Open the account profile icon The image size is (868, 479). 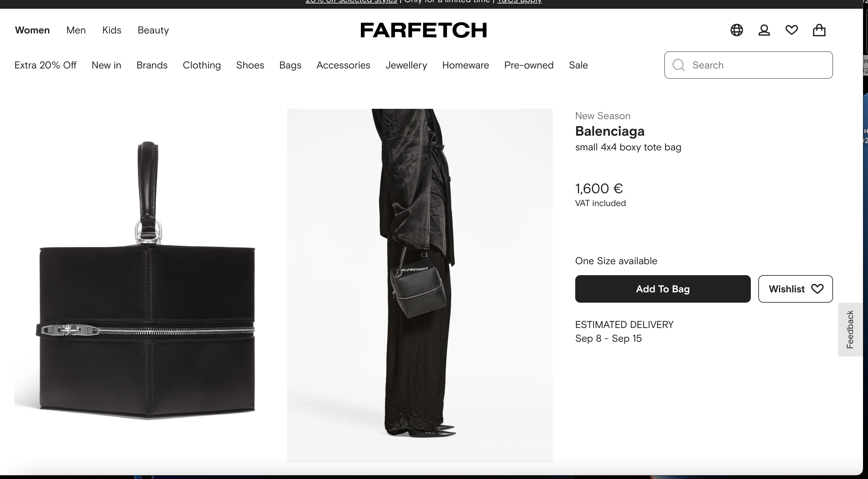764,30
